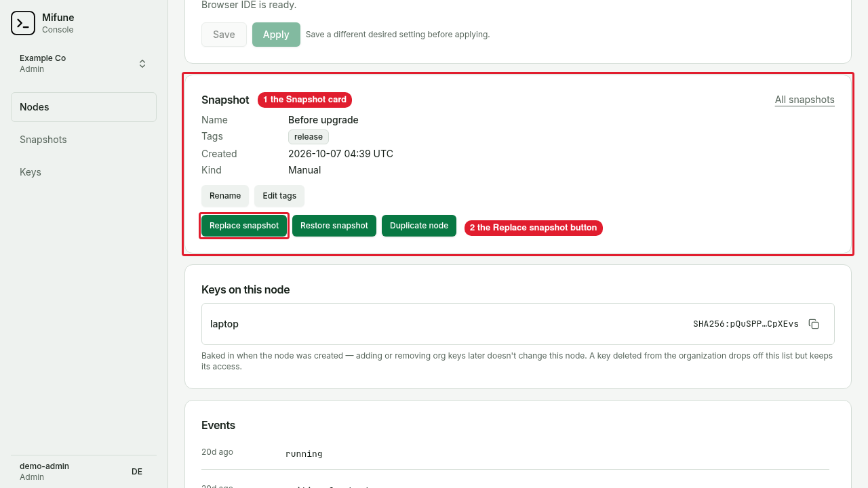Click the Duplicate node button
868x488 pixels.
[419, 226]
